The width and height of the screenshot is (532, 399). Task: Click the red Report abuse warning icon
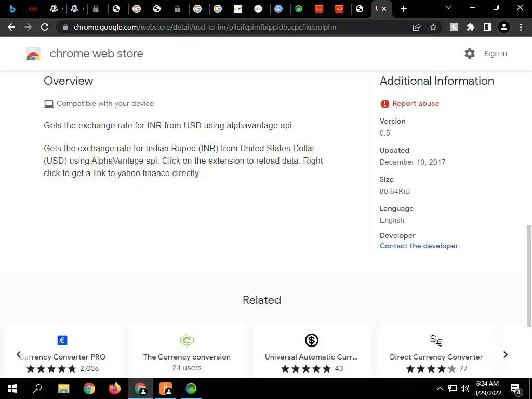click(x=385, y=104)
